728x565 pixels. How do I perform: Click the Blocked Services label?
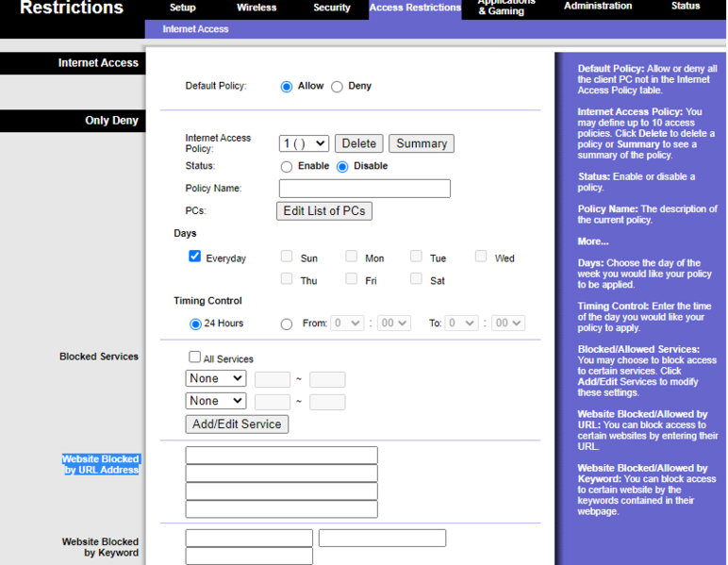(x=99, y=357)
